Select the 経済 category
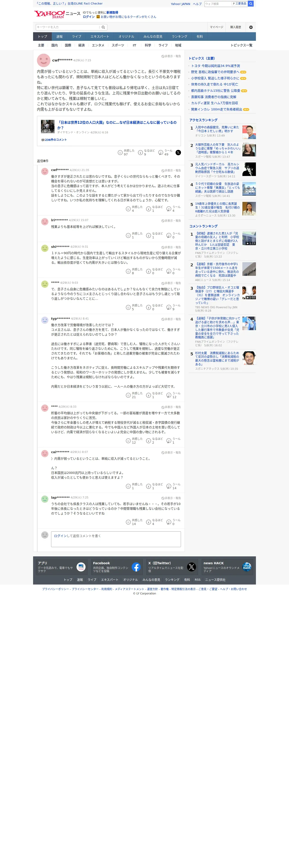Viewport: 289px width, 868px height. click(x=81, y=46)
